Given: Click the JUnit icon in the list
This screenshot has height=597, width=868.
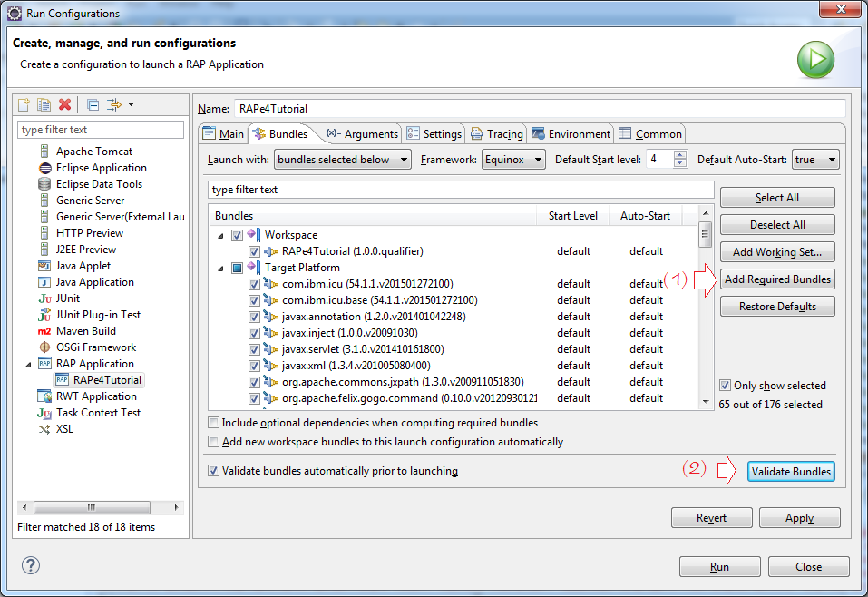Looking at the screenshot, I should tap(44, 298).
